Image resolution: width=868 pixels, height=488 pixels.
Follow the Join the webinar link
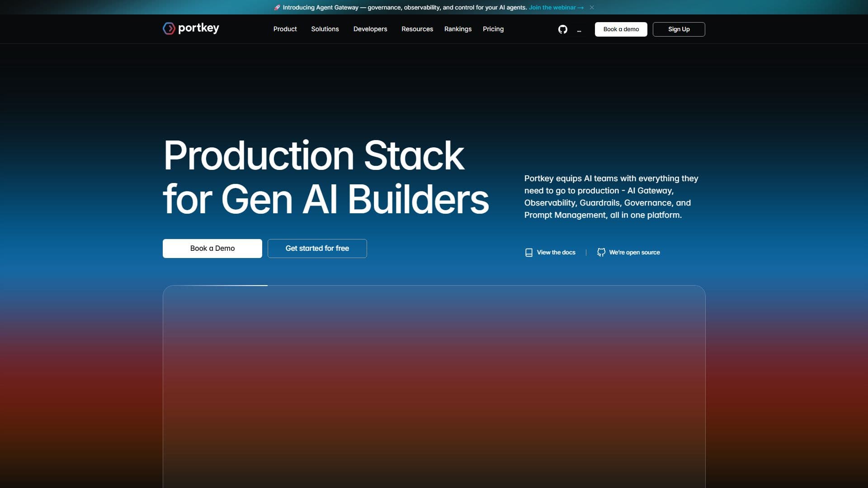tap(556, 8)
